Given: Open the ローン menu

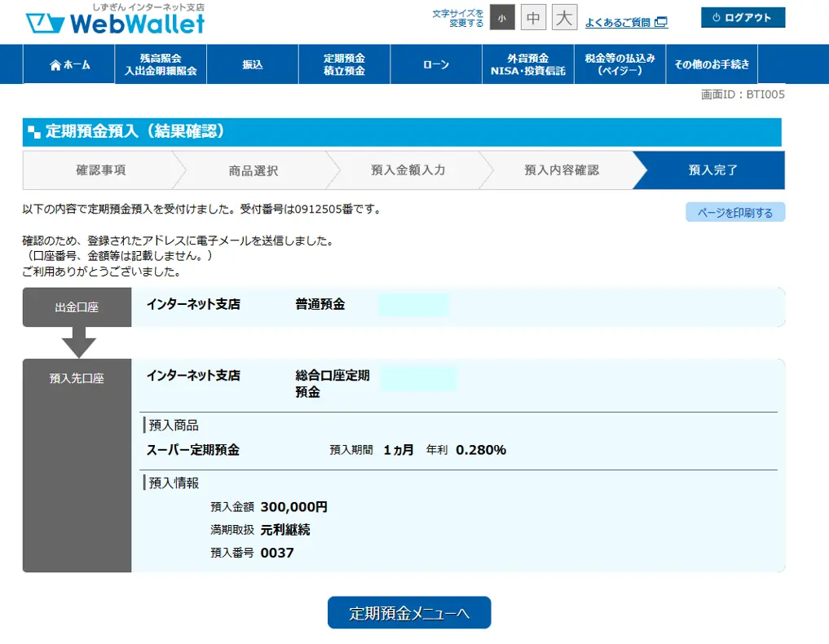Looking at the screenshot, I should point(436,64).
